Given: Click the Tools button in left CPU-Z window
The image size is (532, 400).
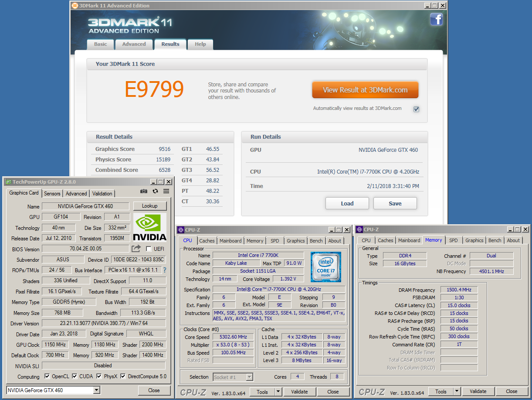Looking at the screenshot, I should [x=262, y=392].
